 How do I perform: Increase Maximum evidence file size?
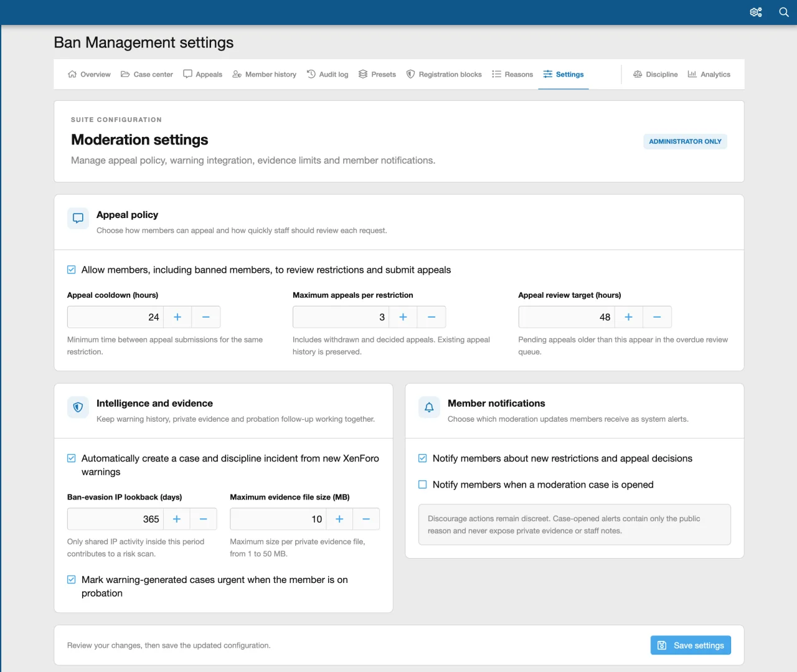(339, 519)
